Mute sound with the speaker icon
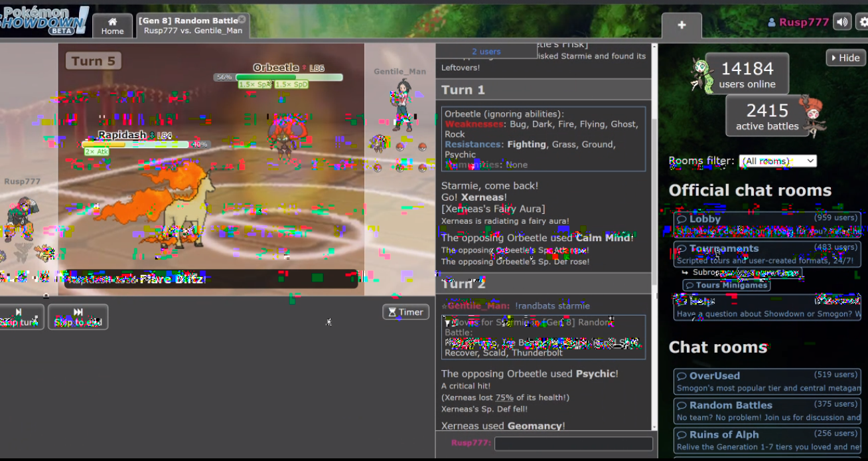Viewport: 868px width, 461px height. click(843, 22)
